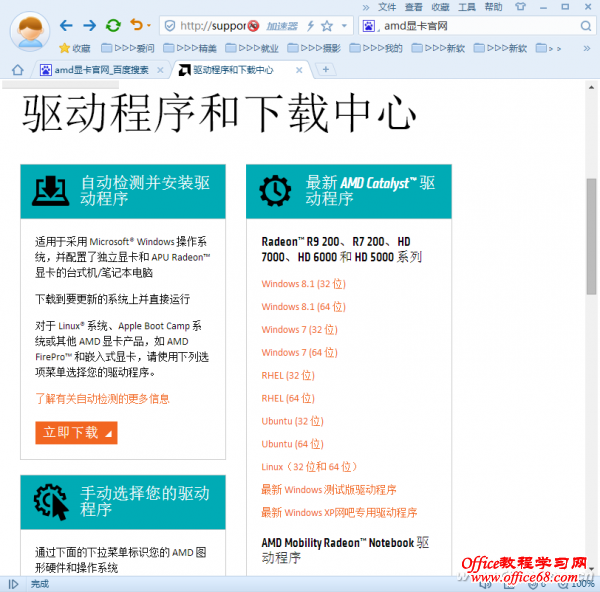Open RHEL (64 位) driver link
The image size is (600, 592).
pyautogui.click(x=288, y=399)
